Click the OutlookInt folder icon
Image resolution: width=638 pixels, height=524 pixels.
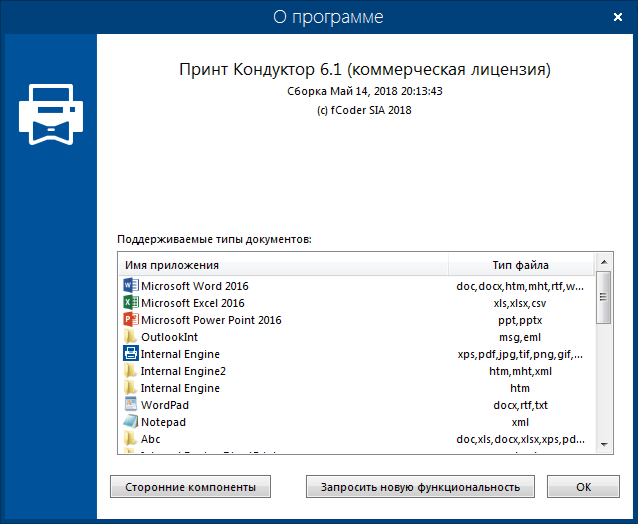130,337
